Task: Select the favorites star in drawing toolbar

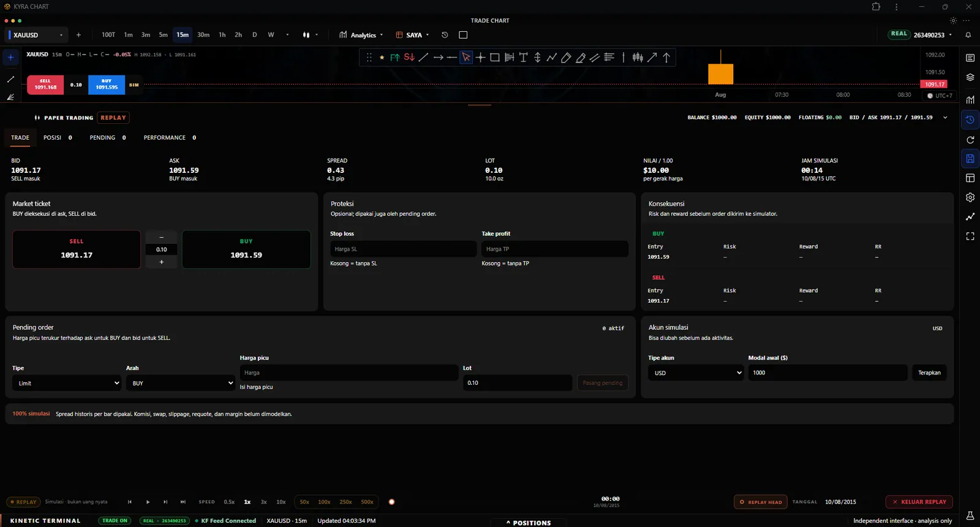Action: coord(382,58)
